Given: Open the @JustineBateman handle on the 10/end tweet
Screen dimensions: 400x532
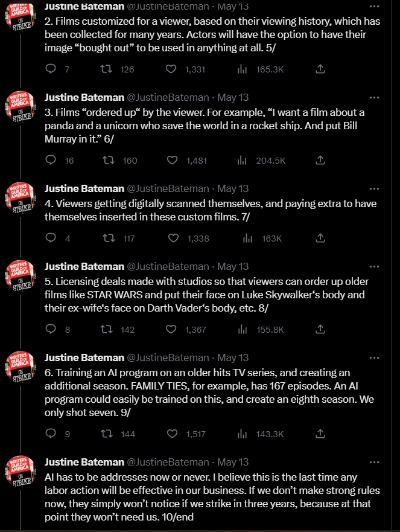Looking at the screenshot, I should point(168,462).
